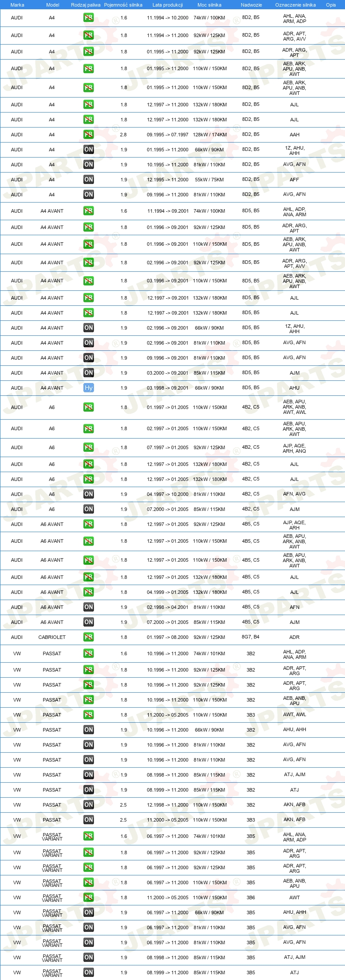This screenshot has height=980, width=345.
Task: Click petrol icon in AUDI A4 2.8 row
Action: point(89,135)
